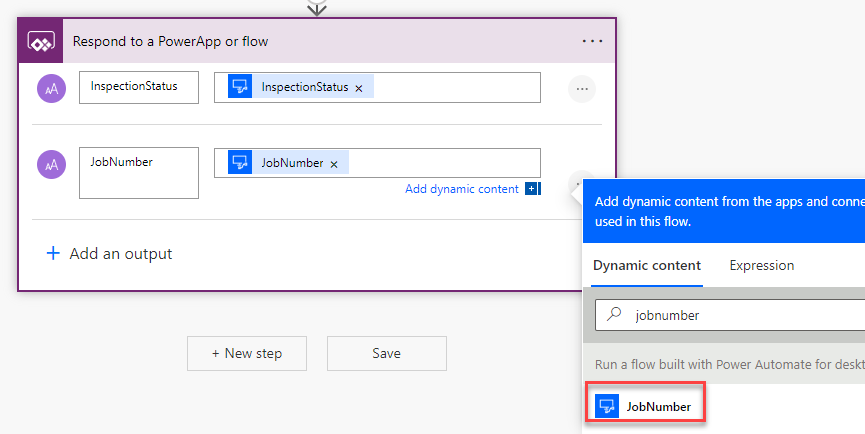865x434 pixels.
Task: Click the Add dynamic content link
Action: pos(462,189)
